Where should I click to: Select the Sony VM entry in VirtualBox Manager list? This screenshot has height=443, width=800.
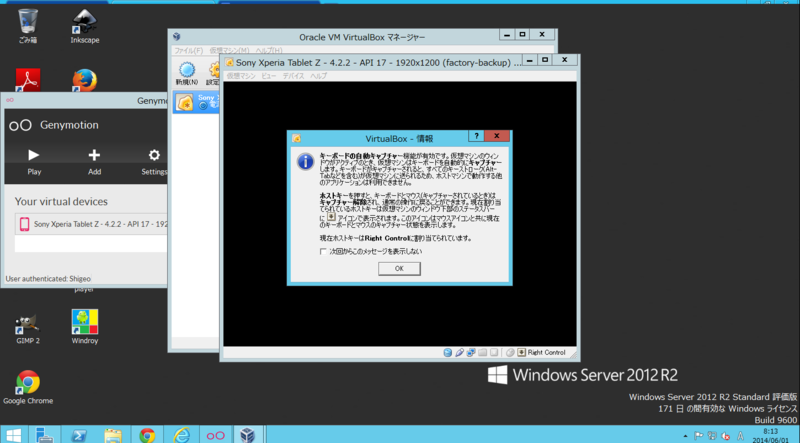pyautogui.click(x=196, y=102)
